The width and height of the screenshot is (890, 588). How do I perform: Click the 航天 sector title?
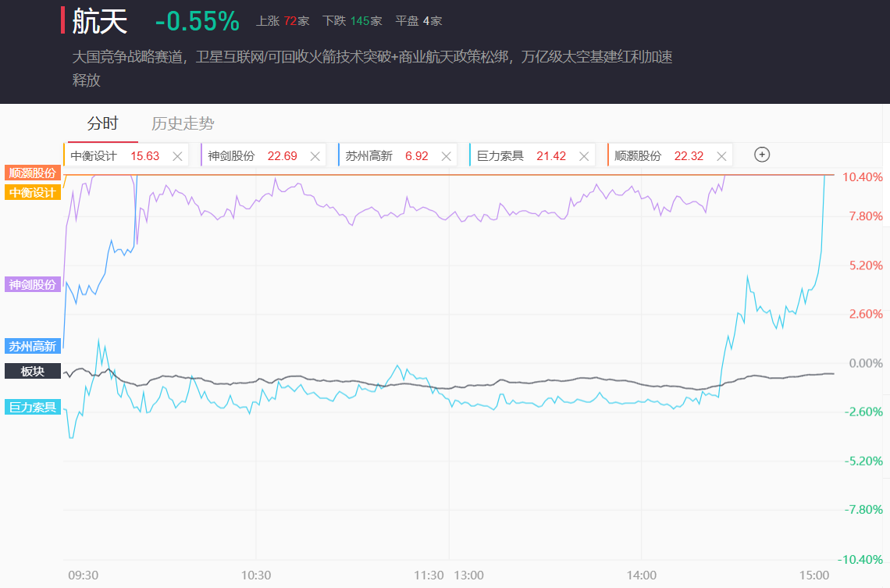(99, 21)
